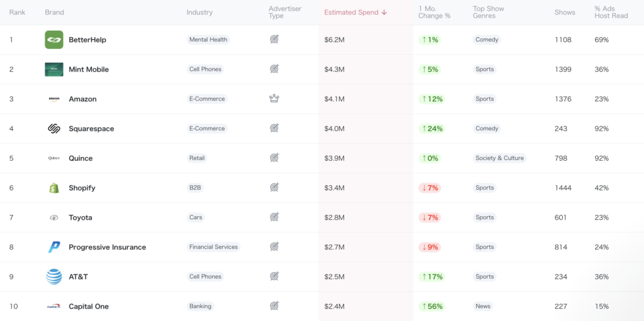This screenshot has height=321, width=644.
Task: Click the BetterHelp brand logo icon
Action: click(x=54, y=40)
